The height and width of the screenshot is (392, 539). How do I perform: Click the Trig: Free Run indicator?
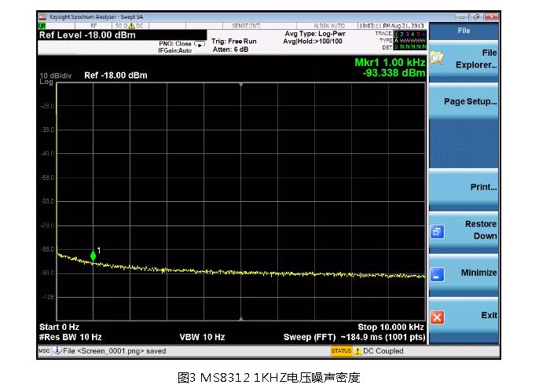pos(234,41)
